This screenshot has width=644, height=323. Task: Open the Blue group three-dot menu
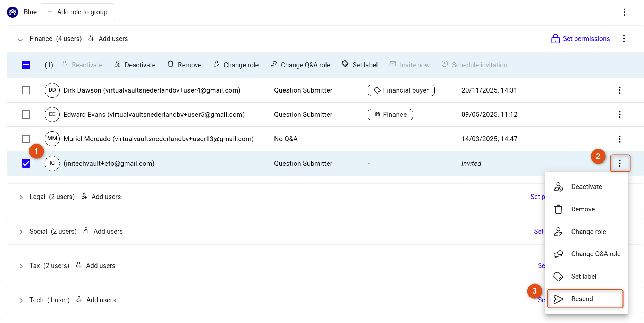coord(624,12)
